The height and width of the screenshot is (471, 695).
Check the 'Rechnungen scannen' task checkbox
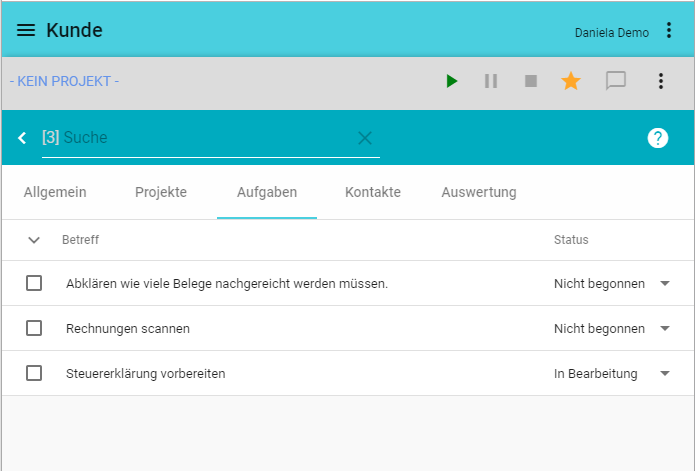coord(34,328)
